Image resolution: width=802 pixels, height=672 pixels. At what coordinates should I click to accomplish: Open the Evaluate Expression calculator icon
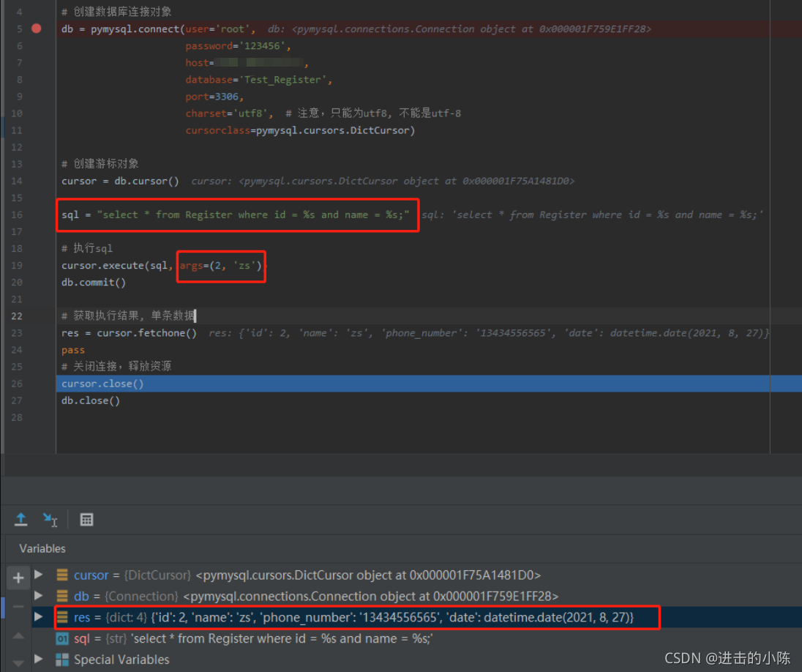(x=86, y=520)
